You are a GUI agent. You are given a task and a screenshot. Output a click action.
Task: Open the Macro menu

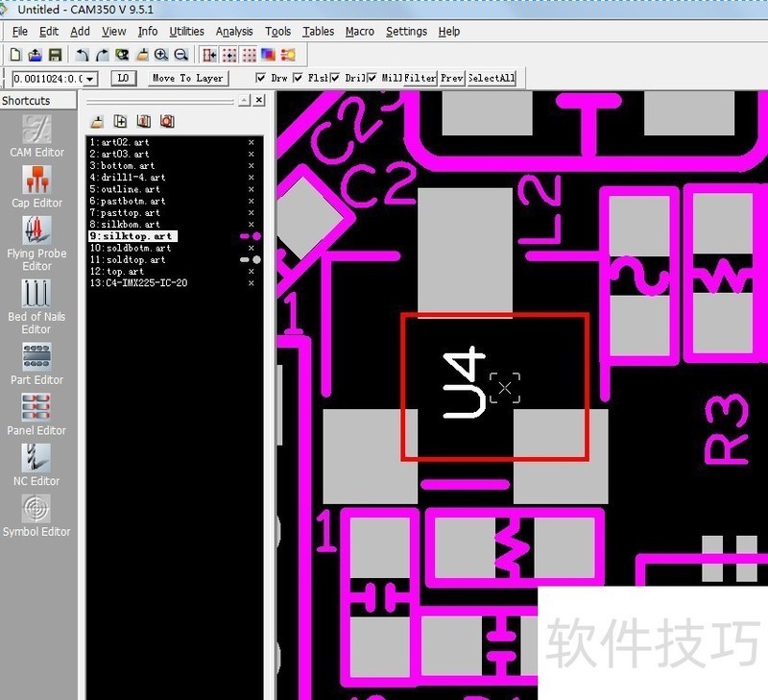[359, 32]
